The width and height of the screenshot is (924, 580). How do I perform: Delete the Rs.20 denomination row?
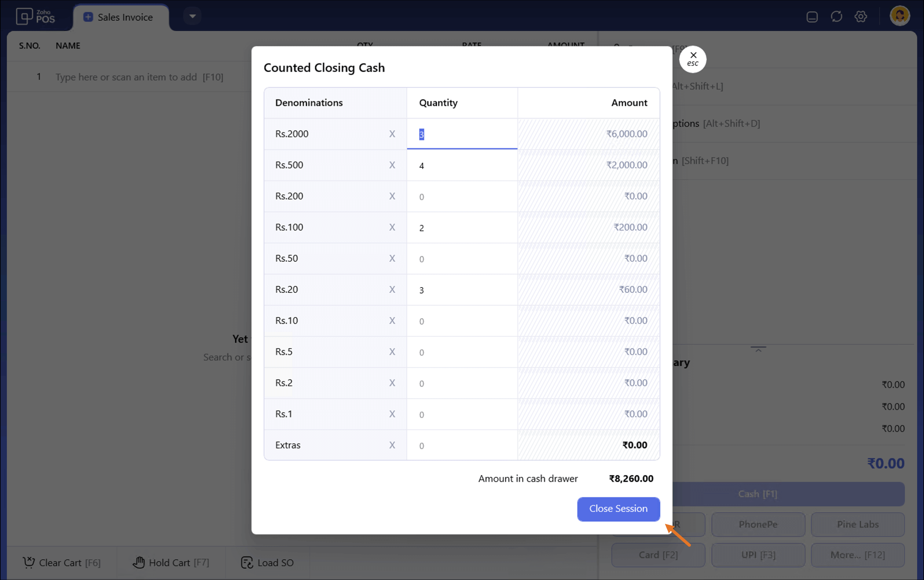point(392,289)
